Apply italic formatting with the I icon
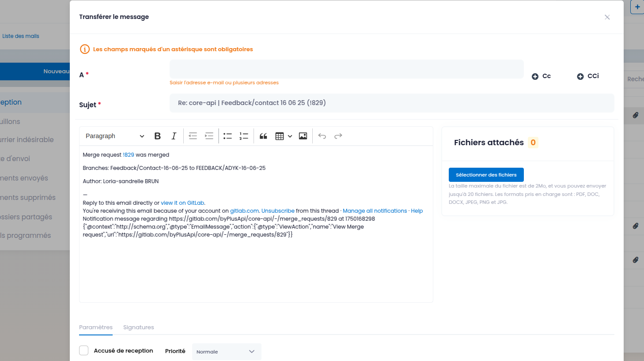The height and width of the screenshot is (361, 644). pos(174,136)
